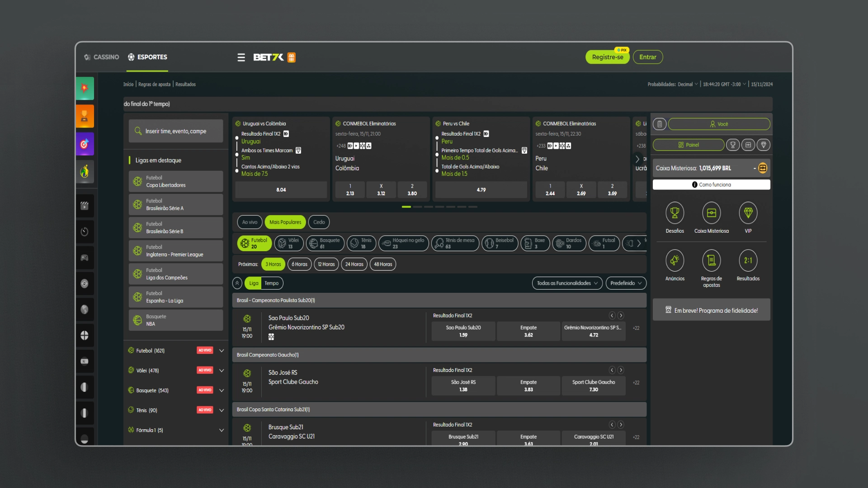Screen dimensions: 868x488
Task: Open the Caixa Misteriosa chest icon
Action: 712,213
